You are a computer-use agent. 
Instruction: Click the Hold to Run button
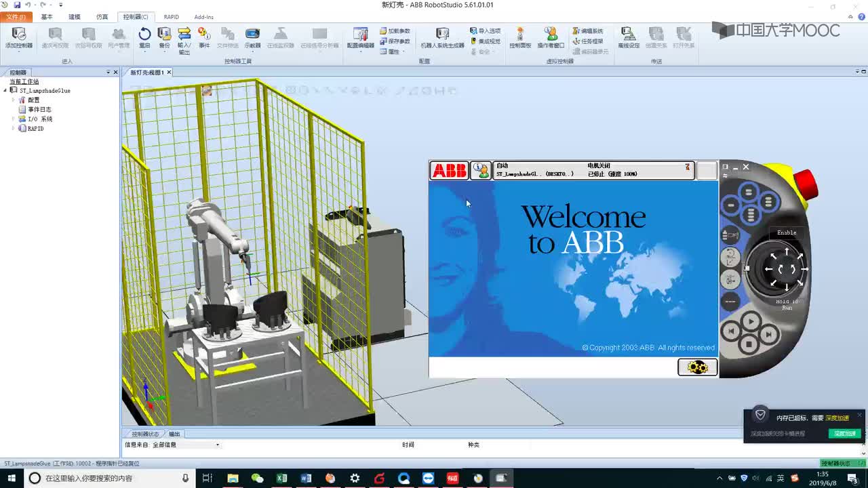pyautogui.click(x=787, y=304)
